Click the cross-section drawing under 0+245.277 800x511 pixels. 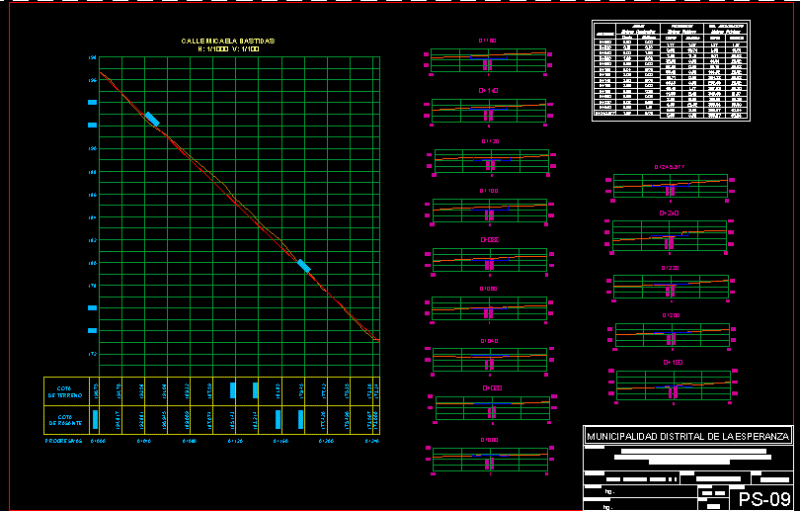click(670, 186)
